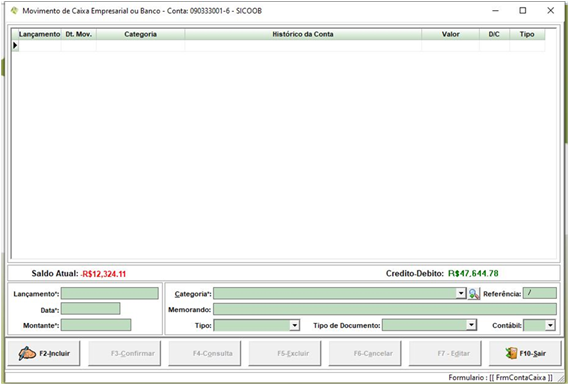Screen dimensions: 570x385
Task: Focus the Referência input field
Action: coord(540,293)
